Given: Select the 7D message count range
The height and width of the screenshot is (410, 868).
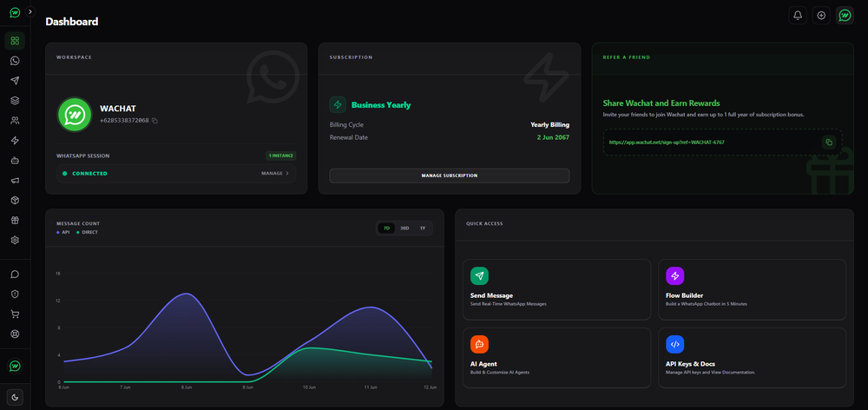Looking at the screenshot, I should [x=386, y=228].
